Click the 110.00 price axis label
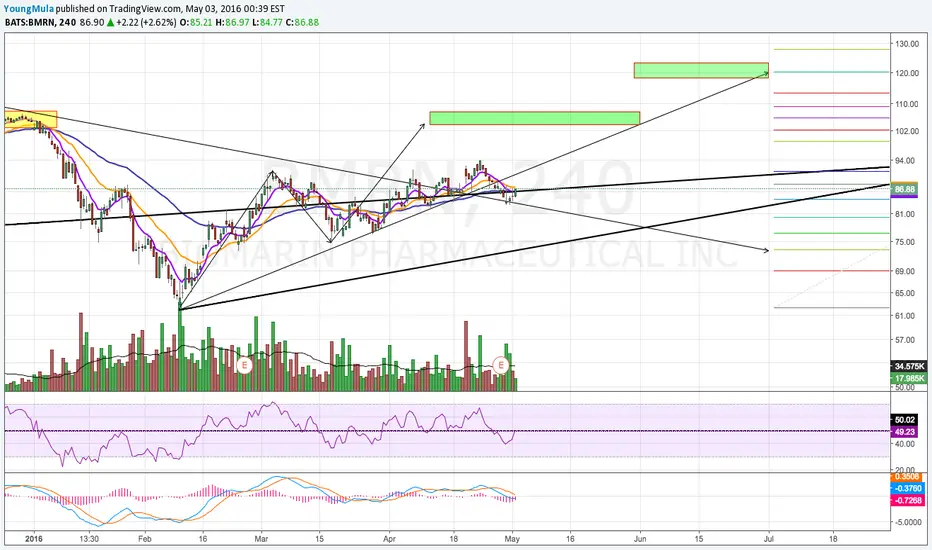932x550 pixels. coord(906,104)
